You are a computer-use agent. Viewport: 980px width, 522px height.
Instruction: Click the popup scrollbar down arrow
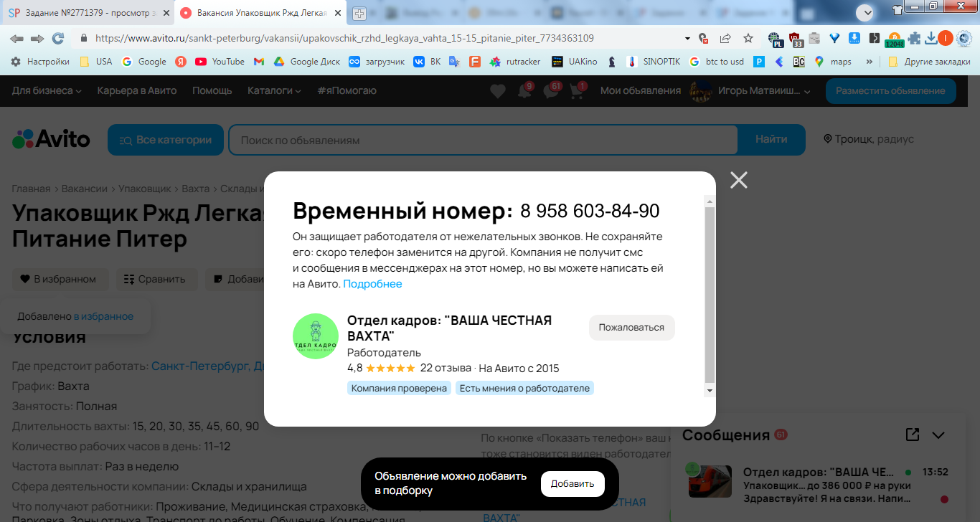pyautogui.click(x=710, y=391)
